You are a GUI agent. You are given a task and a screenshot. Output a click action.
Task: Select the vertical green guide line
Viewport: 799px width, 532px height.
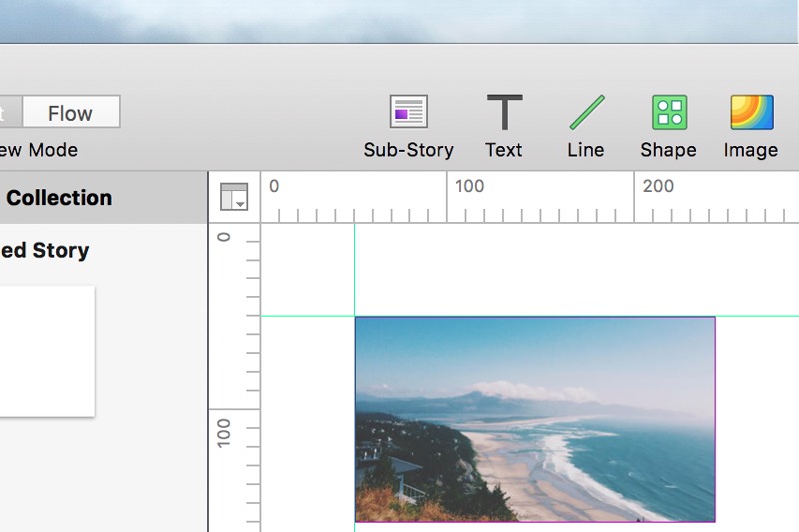click(355, 269)
